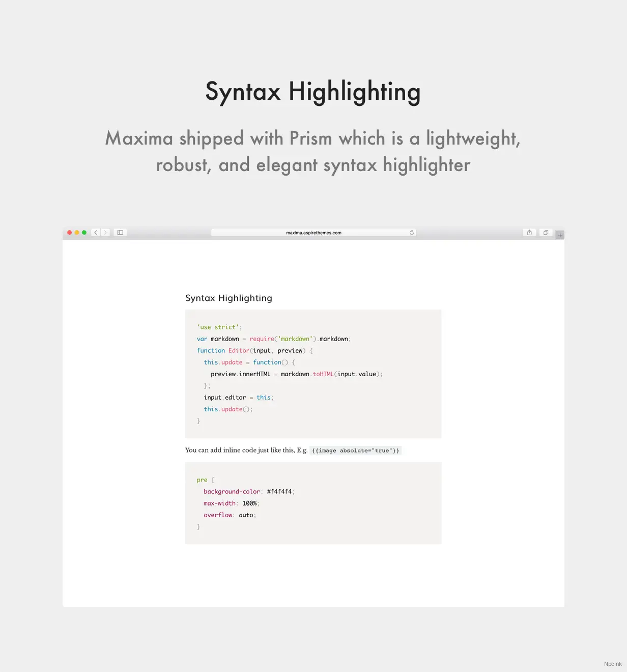The image size is (627, 672).
Task: Click the browser forward arrow
Action: pyautogui.click(x=105, y=233)
